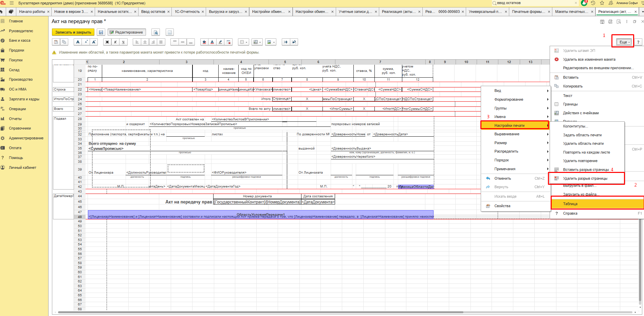
Task: Open the 'Выравнивание' submenu item
Action: tap(507, 134)
